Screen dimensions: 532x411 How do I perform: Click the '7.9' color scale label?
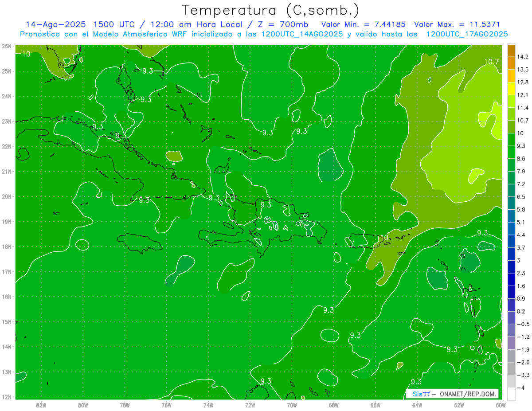click(521, 171)
